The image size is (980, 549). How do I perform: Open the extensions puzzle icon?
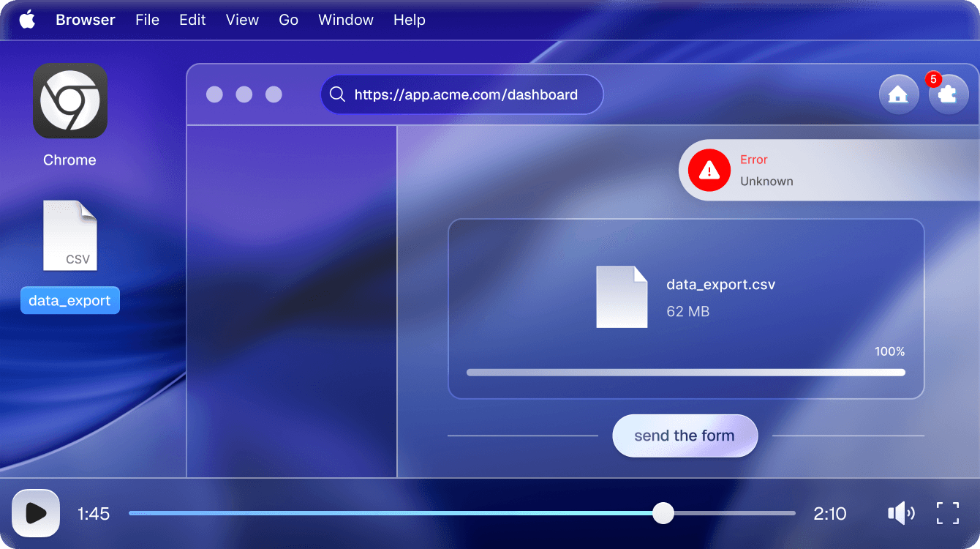click(948, 94)
